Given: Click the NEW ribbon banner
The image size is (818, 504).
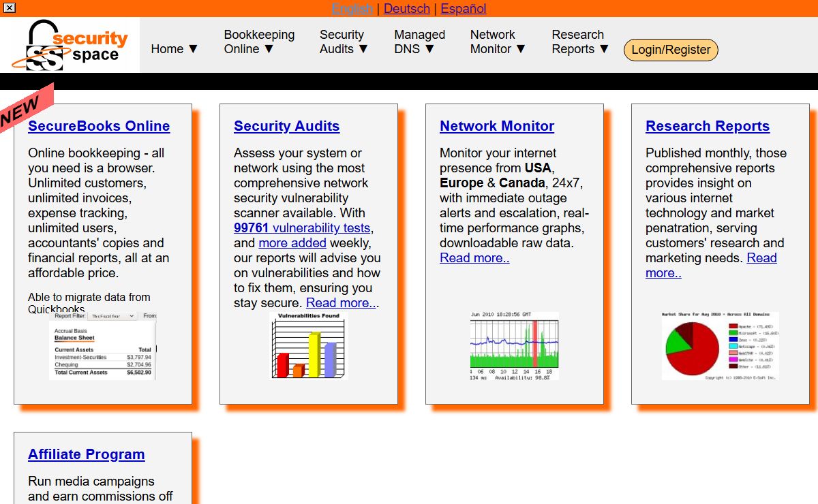Looking at the screenshot, I should point(26,108).
